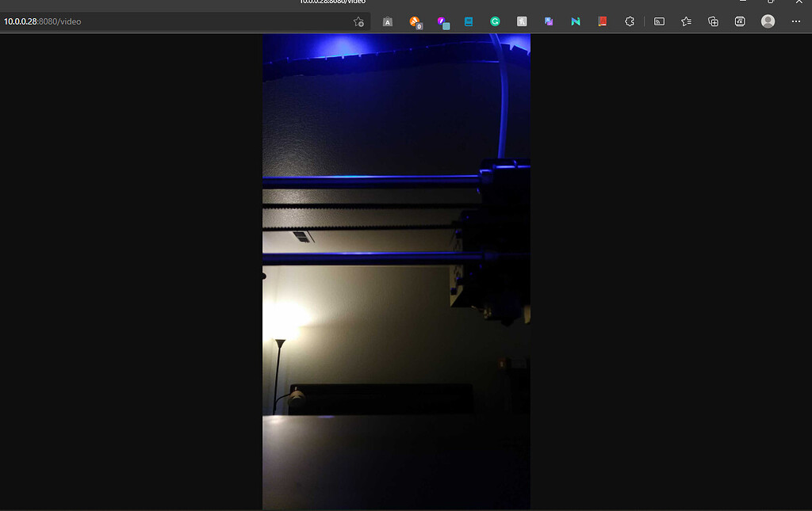Open the red dictionary extension
The width and height of the screenshot is (812, 511).
[x=602, y=21]
